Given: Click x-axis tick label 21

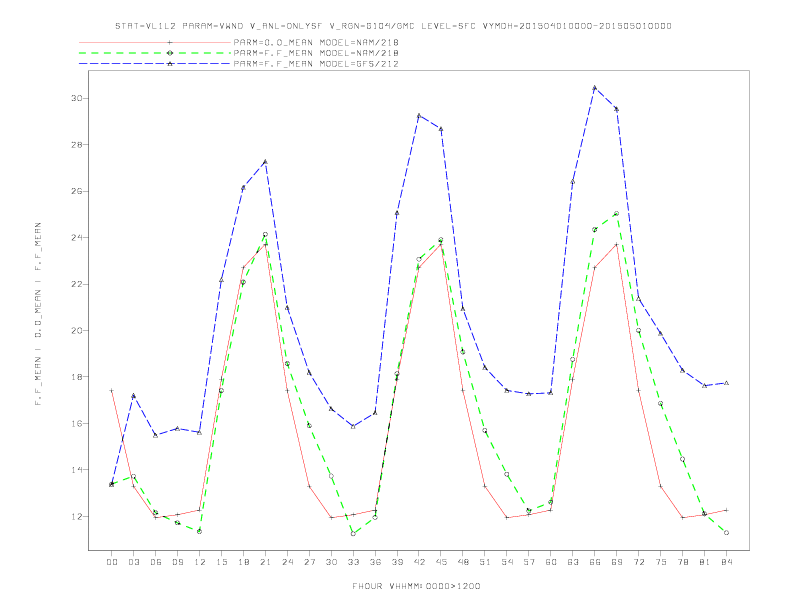Looking at the screenshot, I should pyautogui.click(x=265, y=562).
